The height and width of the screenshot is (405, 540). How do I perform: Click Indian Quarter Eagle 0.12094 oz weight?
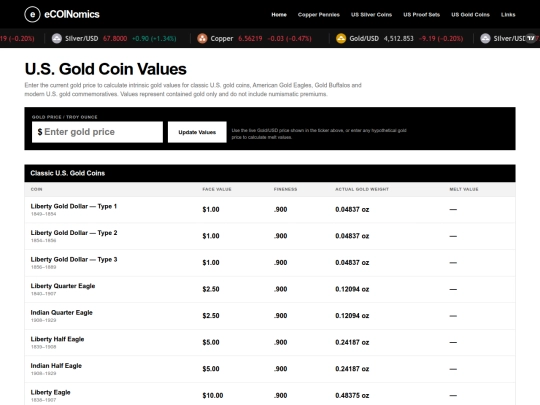(x=352, y=316)
